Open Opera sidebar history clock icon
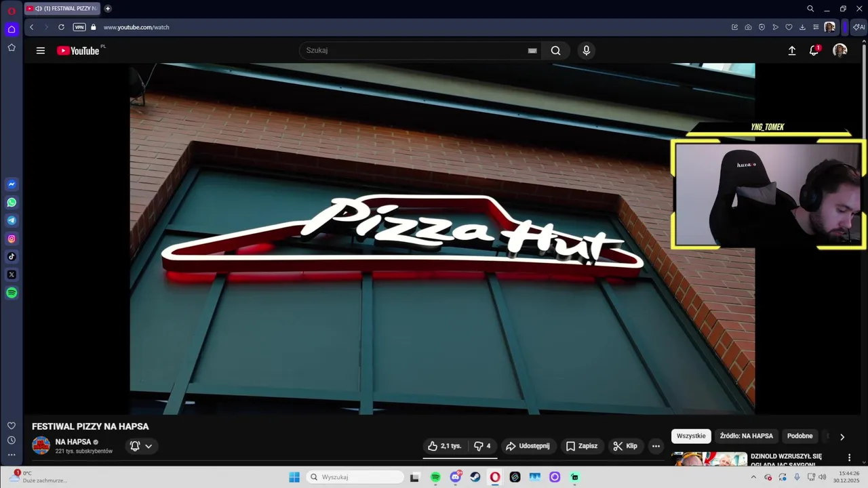 [x=12, y=441]
